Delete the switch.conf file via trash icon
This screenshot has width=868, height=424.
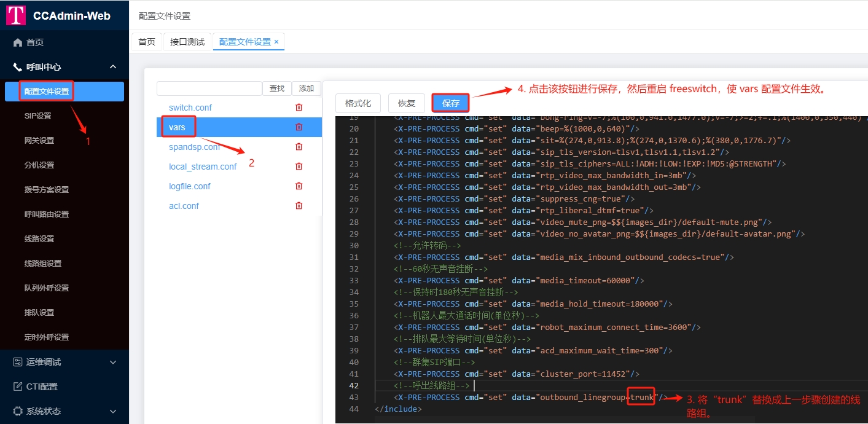click(299, 108)
